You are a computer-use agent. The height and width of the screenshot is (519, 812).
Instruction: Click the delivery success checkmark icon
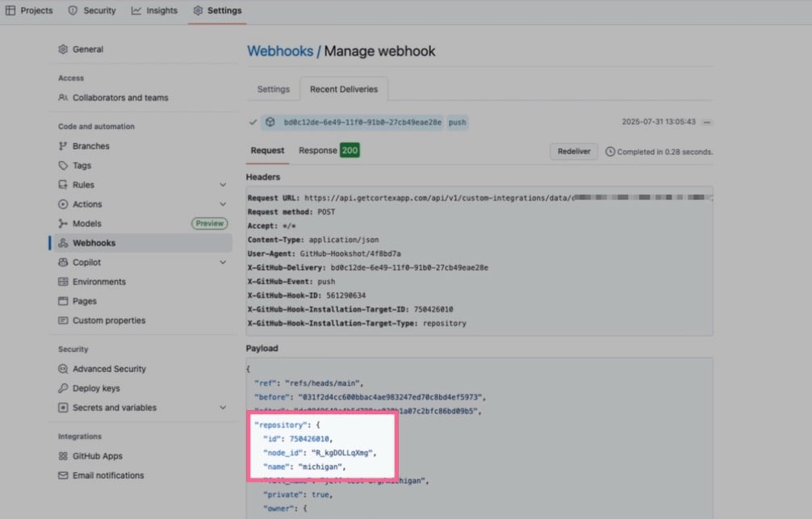(253, 122)
